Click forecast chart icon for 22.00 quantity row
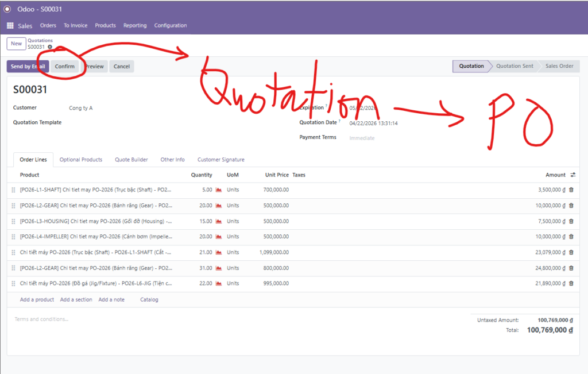The width and height of the screenshot is (588, 374). click(219, 283)
